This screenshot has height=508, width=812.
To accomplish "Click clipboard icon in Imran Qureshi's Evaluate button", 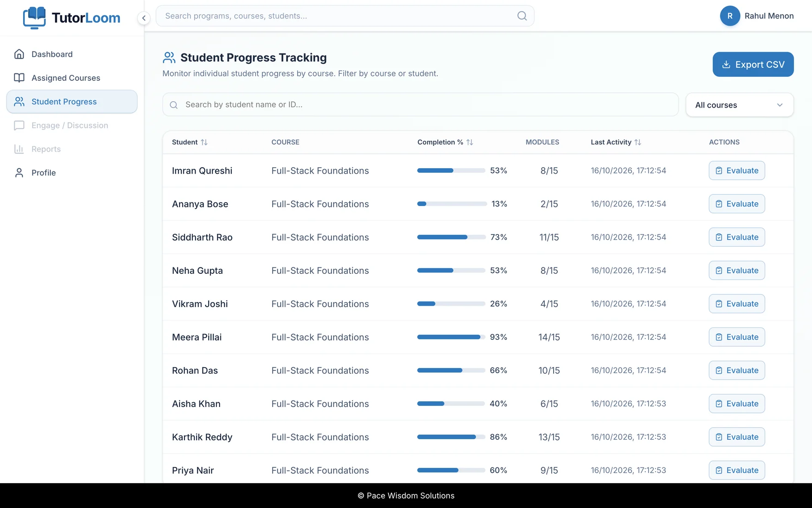I will [x=719, y=170].
